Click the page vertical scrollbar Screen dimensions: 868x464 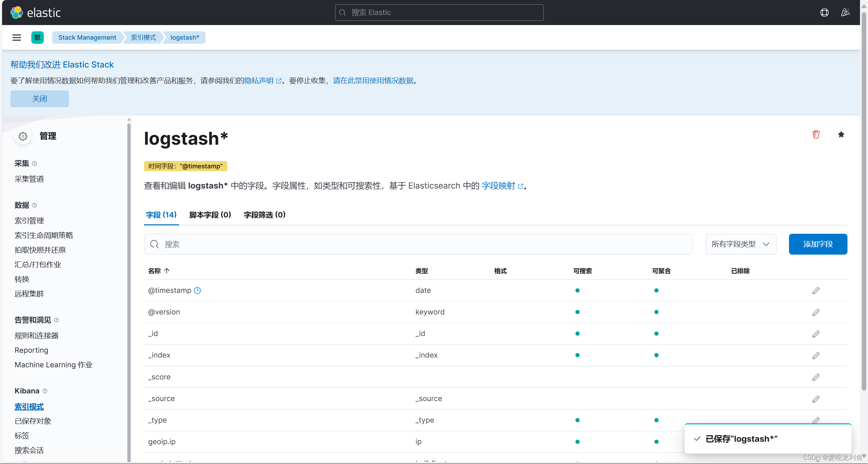[x=864, y=202]
